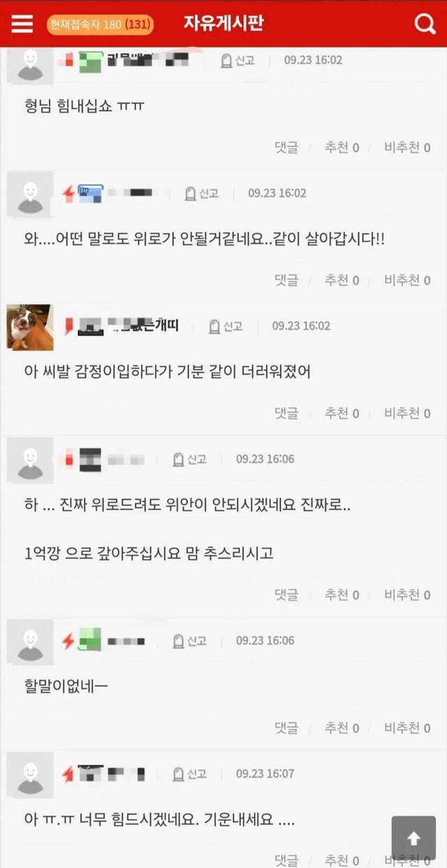
Task: Report the 형님 힘내십쇼 comment via 신고 icon
Action: click(x=237, y=60)
